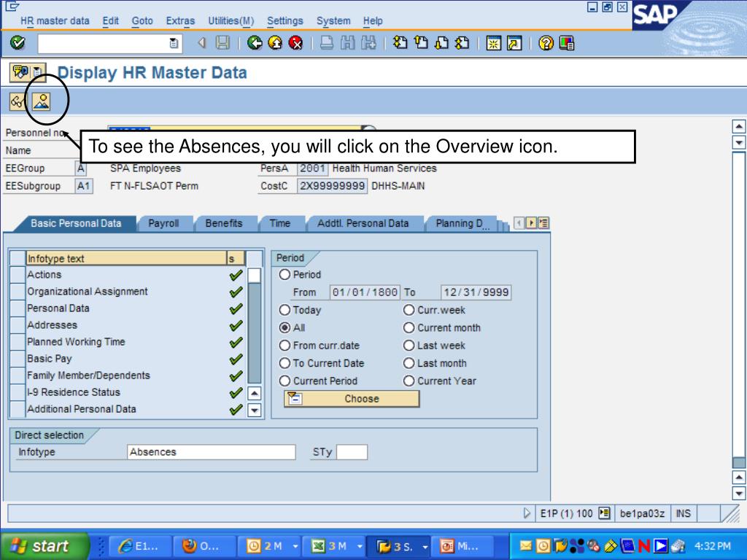Select the To Current Date radio button

tap(285, 363)
